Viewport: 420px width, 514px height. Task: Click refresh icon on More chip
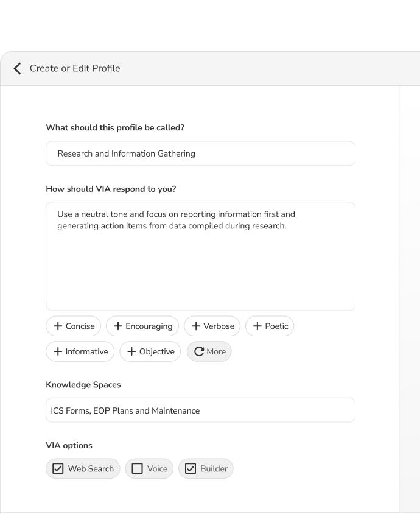coord(199,352)
